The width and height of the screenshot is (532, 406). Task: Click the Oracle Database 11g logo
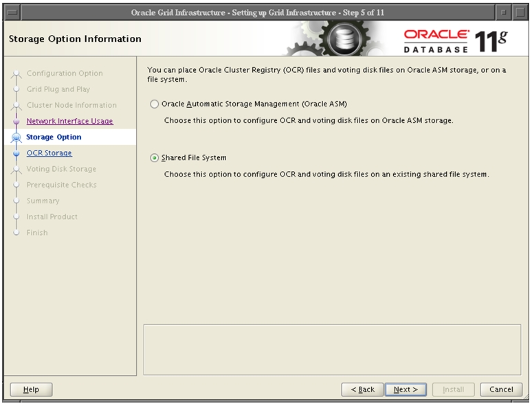(456, 41)
